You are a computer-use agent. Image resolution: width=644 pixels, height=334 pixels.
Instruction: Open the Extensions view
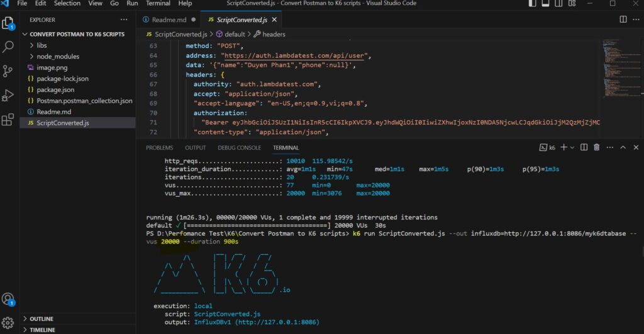tap(9, 119)
